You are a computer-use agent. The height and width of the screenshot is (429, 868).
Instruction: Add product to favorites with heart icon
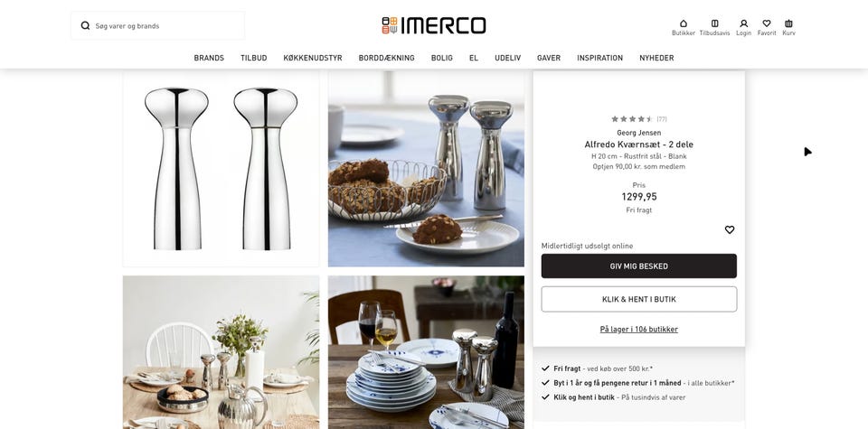click(x=730, y=229)
